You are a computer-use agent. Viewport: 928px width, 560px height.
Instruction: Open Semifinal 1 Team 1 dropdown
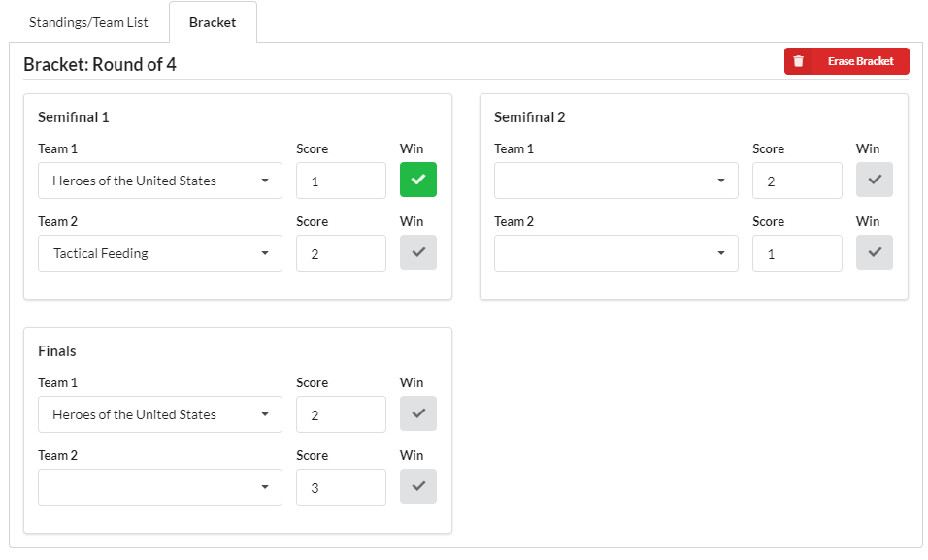[x=160, y=181]
